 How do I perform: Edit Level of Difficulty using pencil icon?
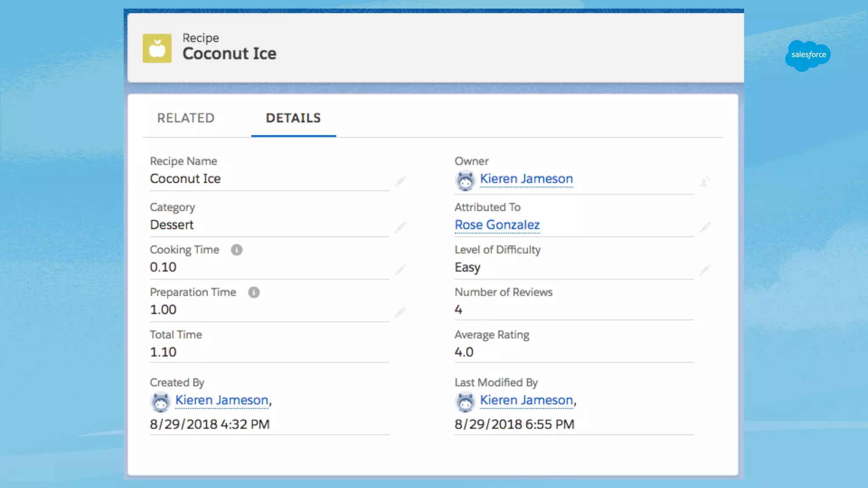coord(705,270)
